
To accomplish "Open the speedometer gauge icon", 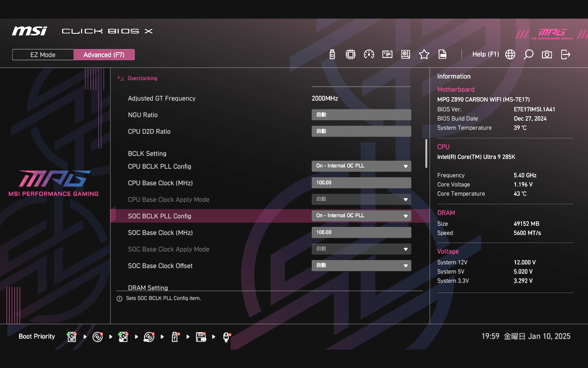I will (x=369, y=54).
